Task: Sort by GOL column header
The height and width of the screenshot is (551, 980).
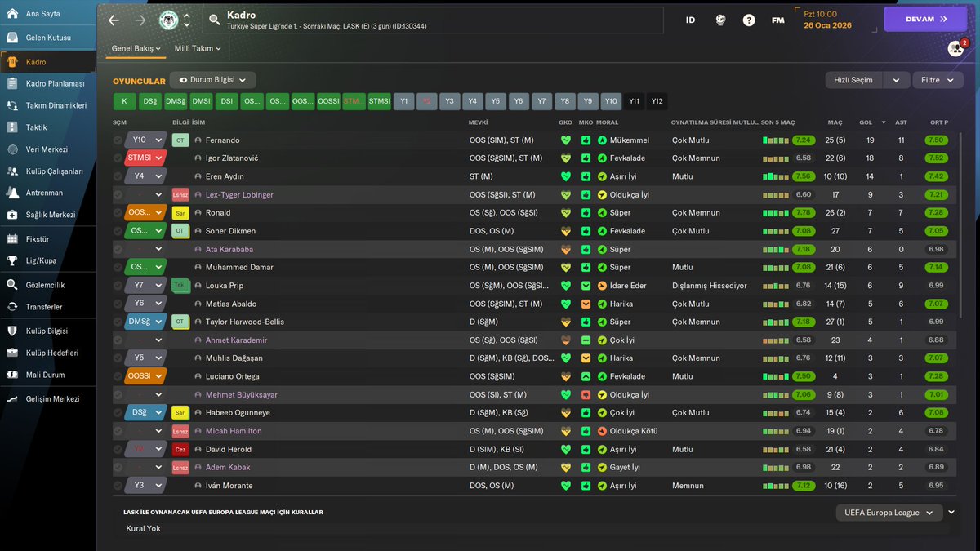Action: pyautogui.click(x=866, y=122)
